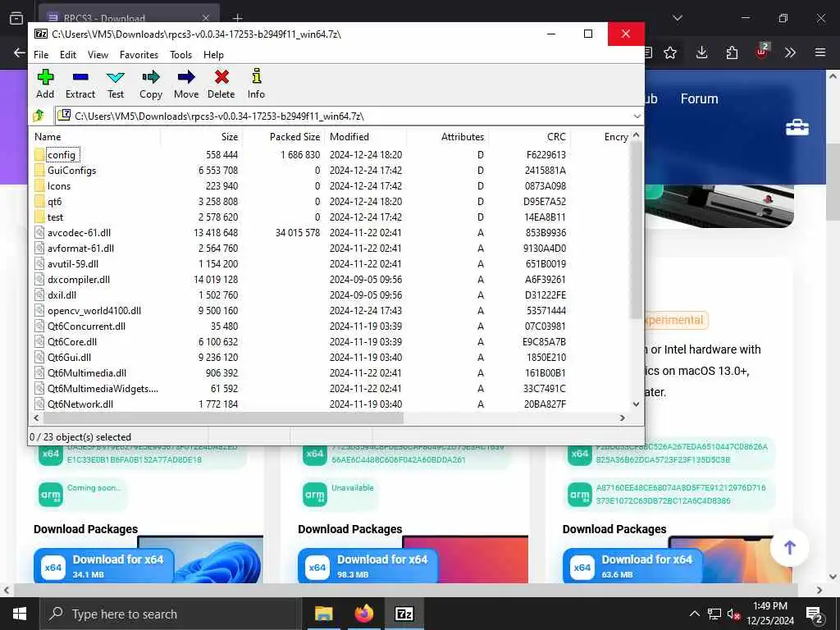Open the Forum link on RPCS3 page
Image resolution: width=840 pixels, height=630 pixels.
click(699, 98)
